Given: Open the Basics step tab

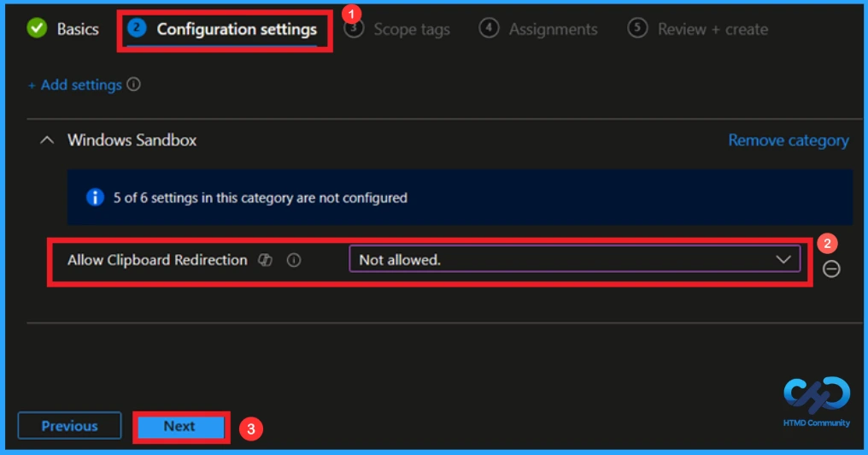Looking at the screenshot, I should (x=63, y=29).
